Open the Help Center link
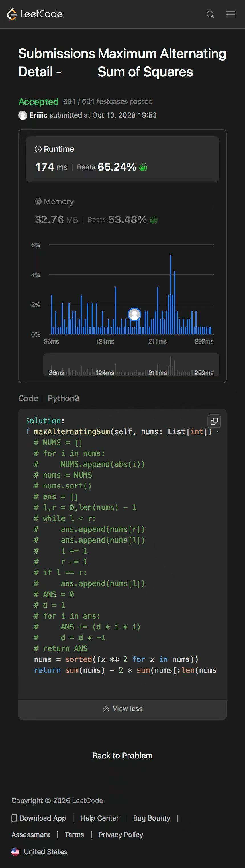The width and height of the screenshot is (245, 868). tap(100, 818)
